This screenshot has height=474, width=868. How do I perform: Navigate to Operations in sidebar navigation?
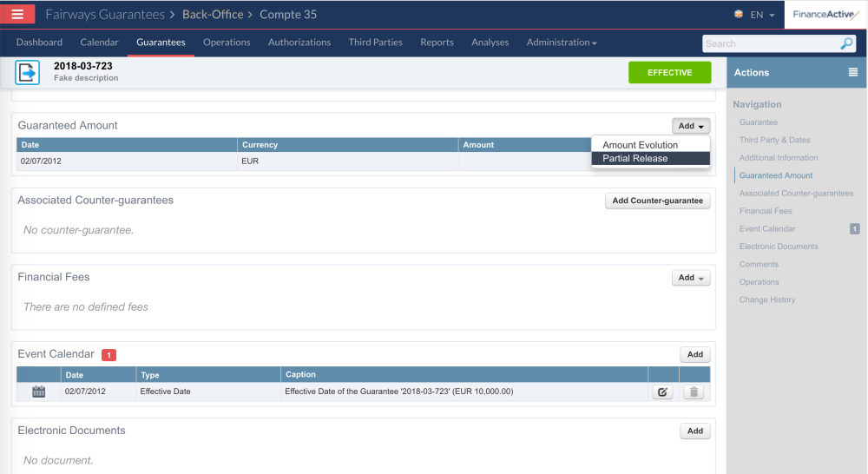(759, 282)
